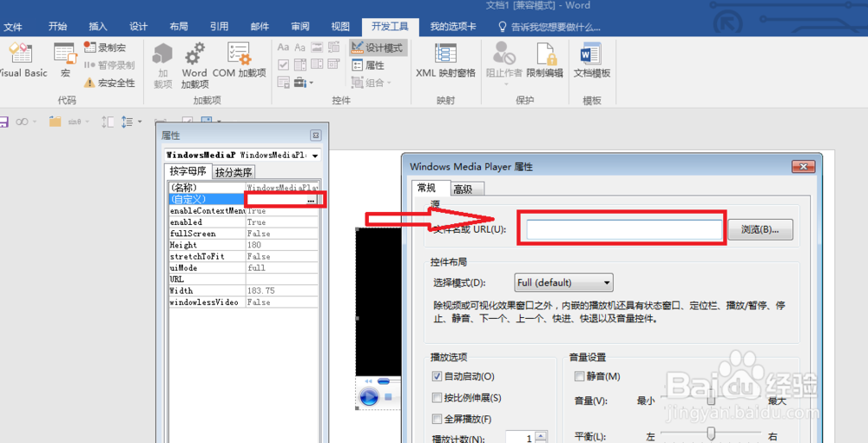The width and height of the screenshot is (868, 443).
Task: Switch to the 设计 ribbon tab
Action: click(138, 27)
